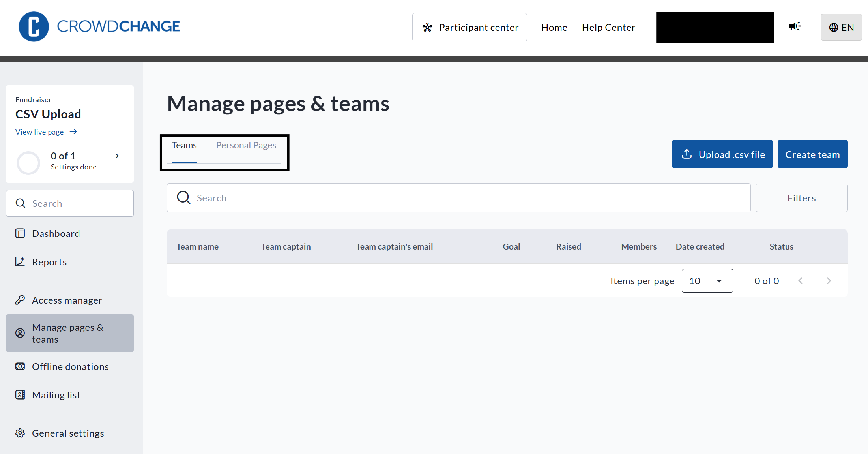868x454 pixels.
Task: Select the Teams tab
Action: point(184,145)
